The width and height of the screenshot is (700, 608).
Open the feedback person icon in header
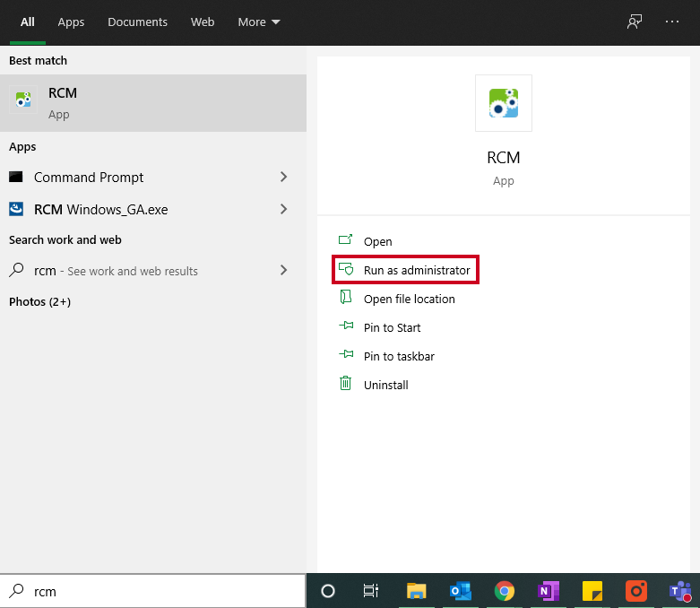[x=635, y=22]
